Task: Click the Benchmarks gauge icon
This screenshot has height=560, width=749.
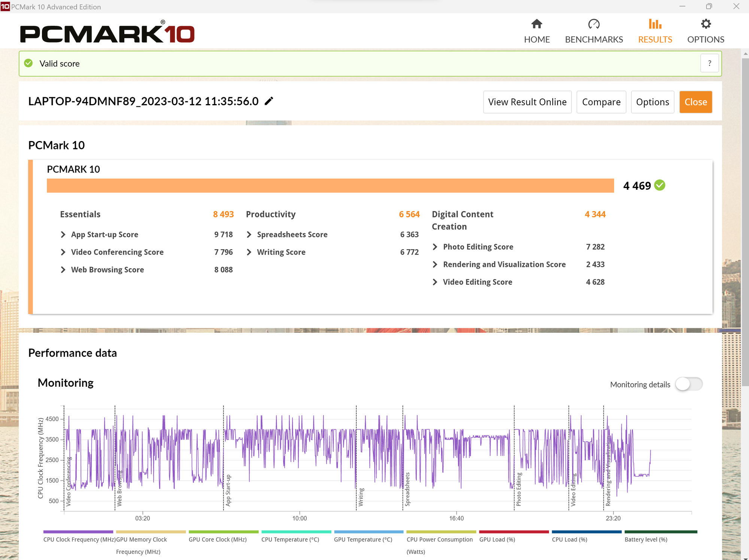Action: tap(594, 24)
